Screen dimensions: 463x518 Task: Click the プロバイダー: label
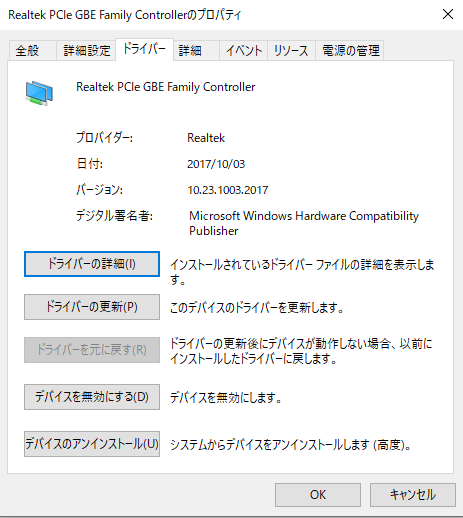pos(104,138)
